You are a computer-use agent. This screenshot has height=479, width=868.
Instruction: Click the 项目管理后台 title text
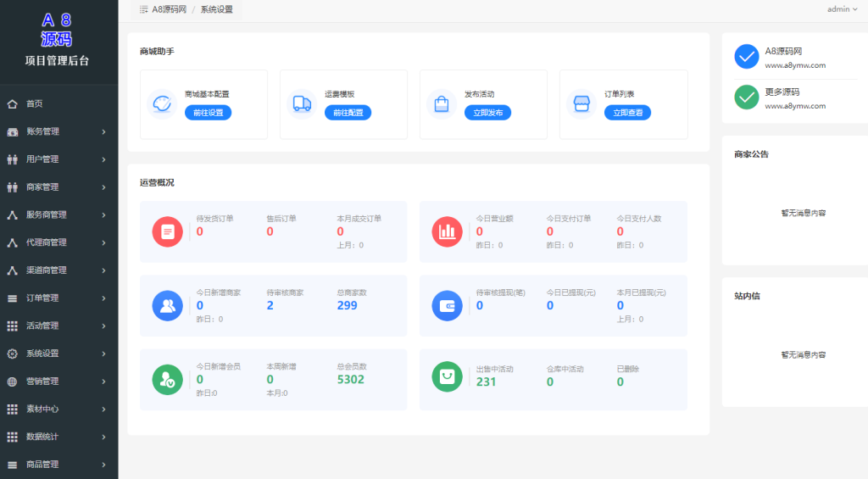point(57,61)
